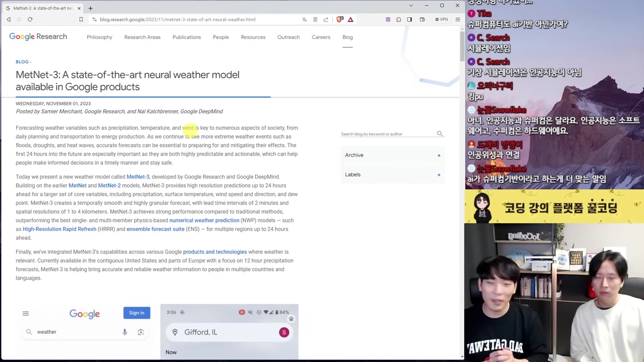Click the purple extension icon in the toolbar
The image size is (644, 362).
pyautogui.click(x=388, y=20)
